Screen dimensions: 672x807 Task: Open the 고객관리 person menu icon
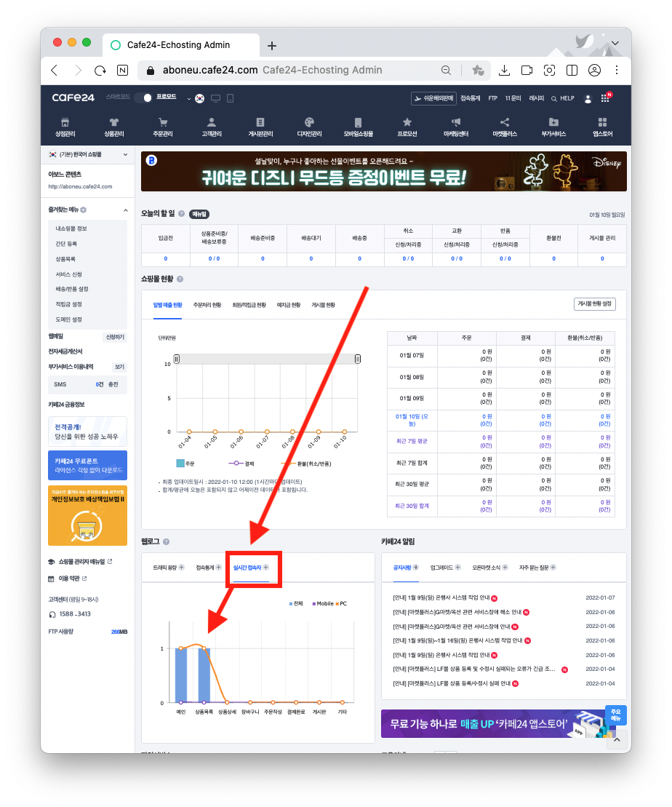[x=212, y=122]
